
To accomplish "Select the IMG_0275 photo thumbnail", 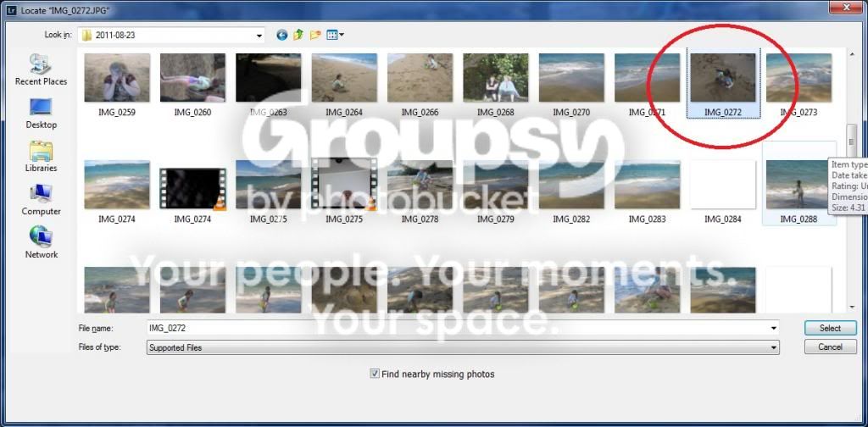I will (269, 185).
